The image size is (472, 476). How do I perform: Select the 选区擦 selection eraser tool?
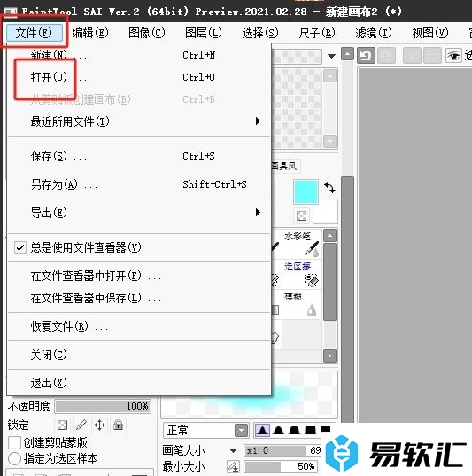coord(302,275)
